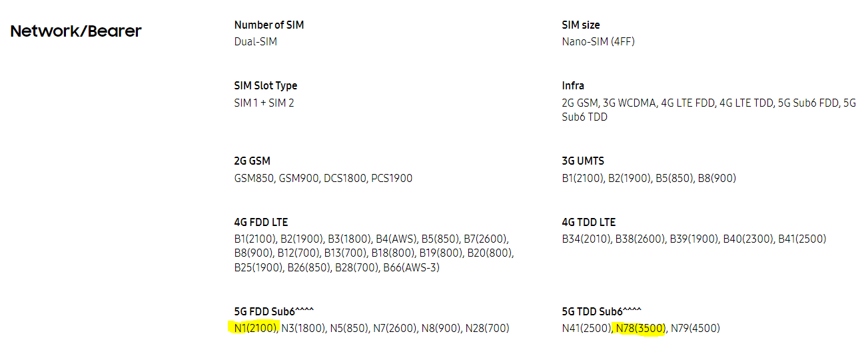Click the highlighted N78(3500) band
This screenshot has height=354, width=868.
pos(640,328)
